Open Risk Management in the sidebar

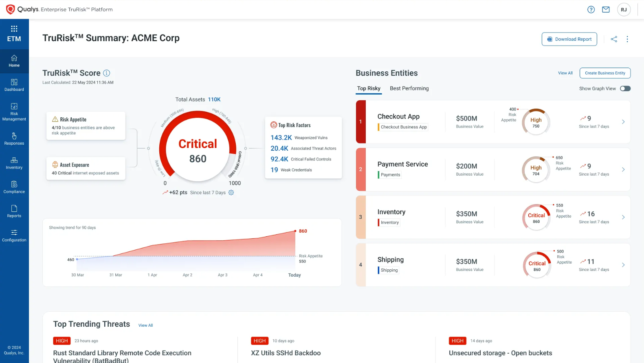point(14,112)
